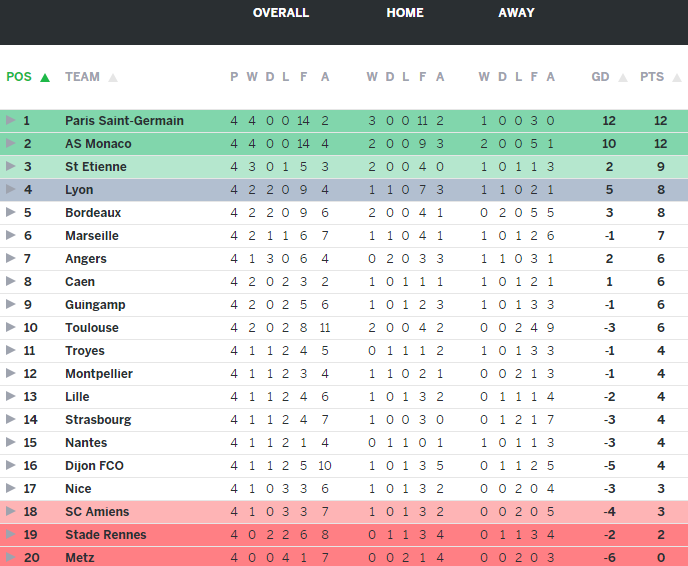
Task: Click the PTS column header
Action: (652, 77)
